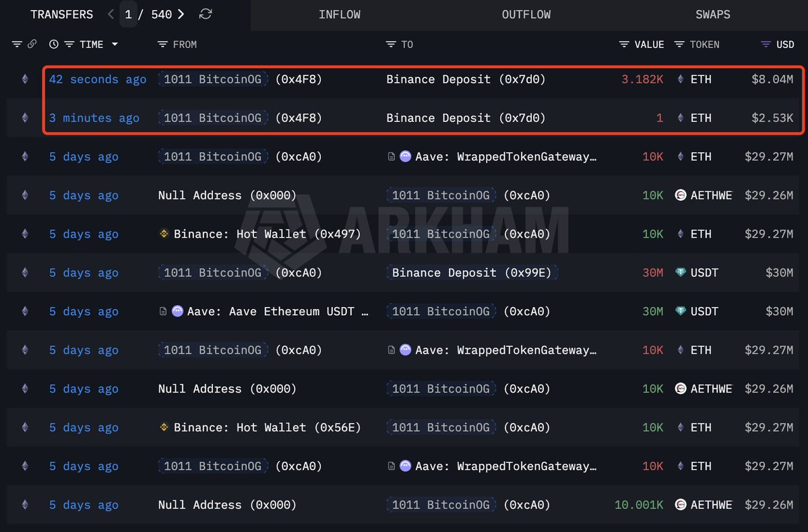
Task: Open Binance: Hot Wallet (0x497) address
Action: pos(267,234)
